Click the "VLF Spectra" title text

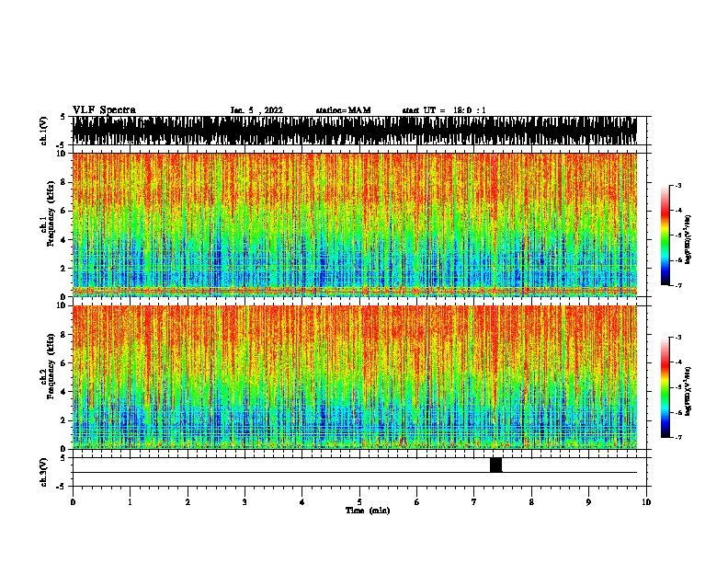coord(104,110)
